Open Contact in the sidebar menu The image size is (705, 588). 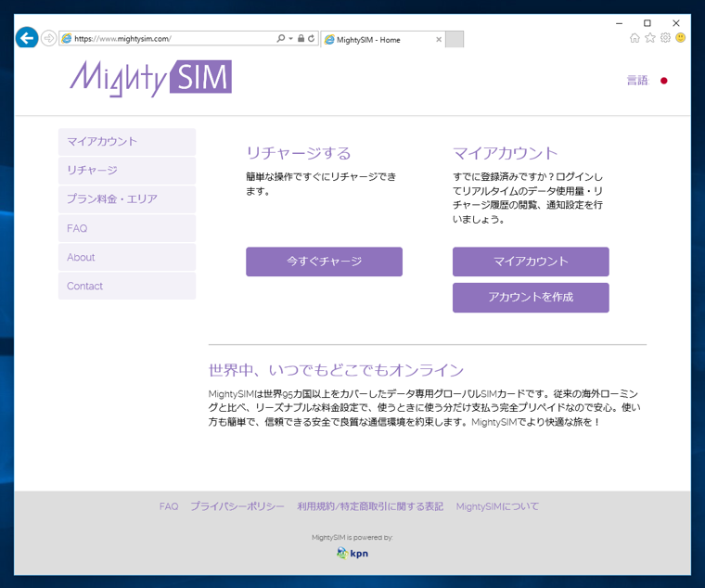pos(127,286)
